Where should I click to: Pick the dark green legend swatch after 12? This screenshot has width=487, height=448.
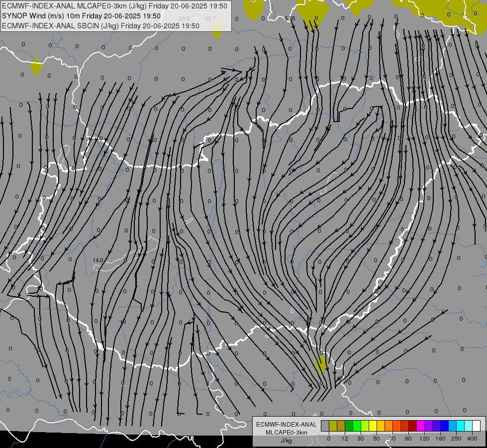[x=349, y=426]
